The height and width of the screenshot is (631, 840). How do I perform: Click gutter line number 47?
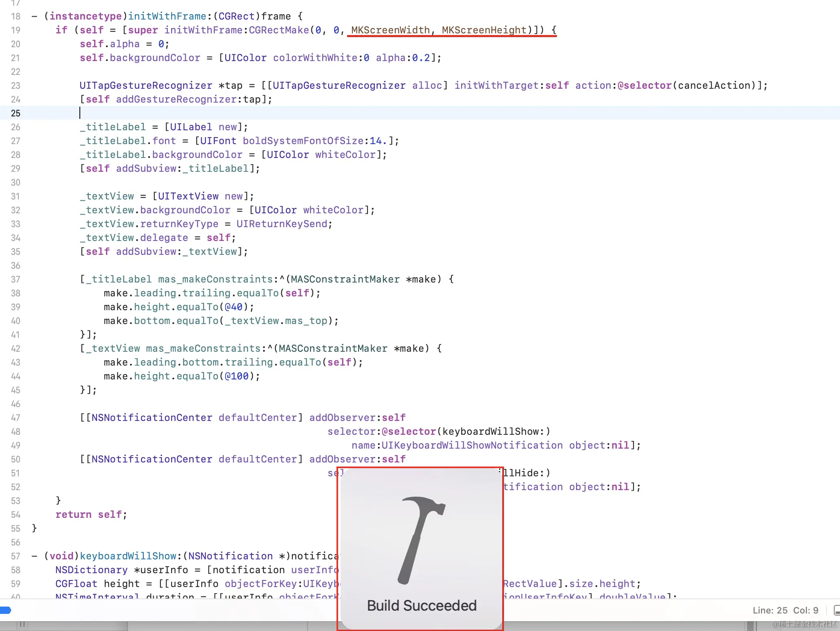point(15,418)
